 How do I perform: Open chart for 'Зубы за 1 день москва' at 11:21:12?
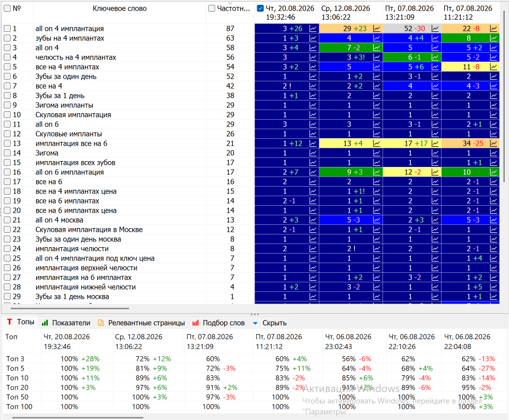494,297
